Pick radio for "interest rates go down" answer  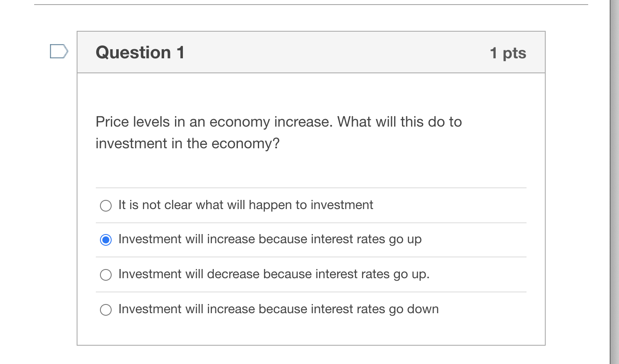click(x=106, y=310)
